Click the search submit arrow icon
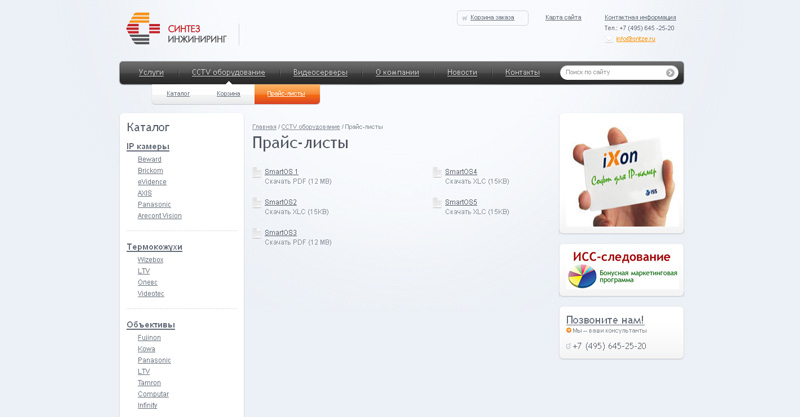Viewport: 800px width, 417px height. coord(670,72)
